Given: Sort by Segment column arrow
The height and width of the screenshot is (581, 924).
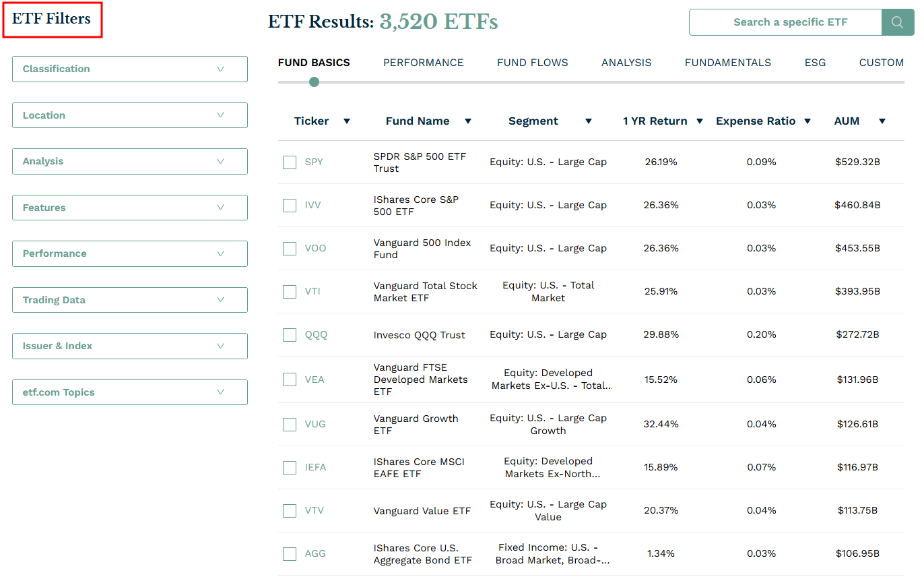Looking at the screenshot, I should pyautogui.click(x=589, y=121).
